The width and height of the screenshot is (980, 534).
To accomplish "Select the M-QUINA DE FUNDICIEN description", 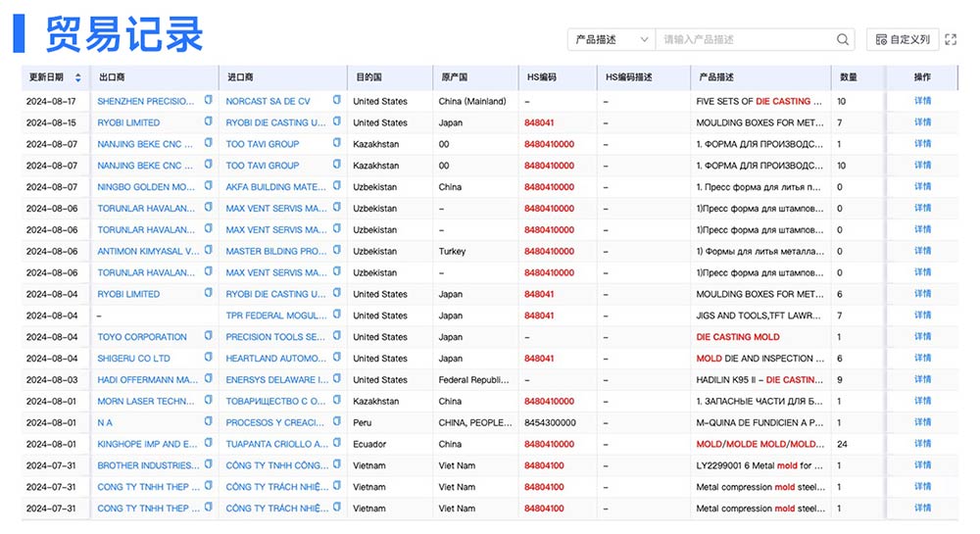I will coord(759,423).
